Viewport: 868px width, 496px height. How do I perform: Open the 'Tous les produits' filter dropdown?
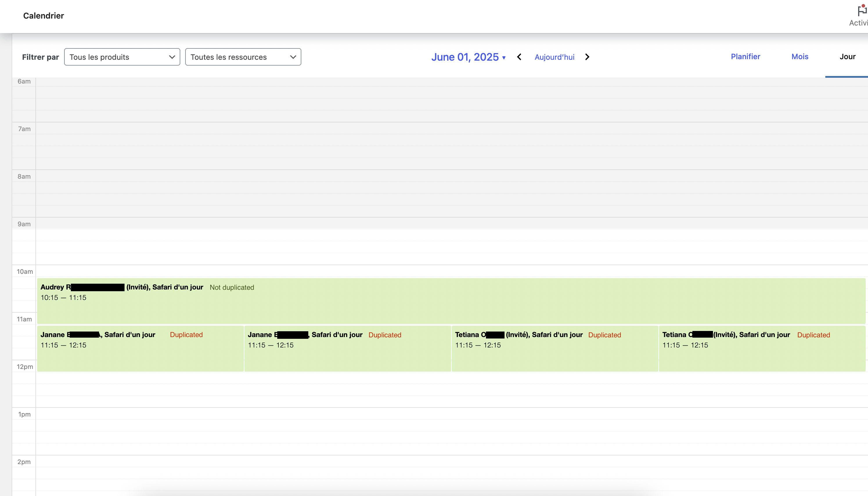[122, 57]
